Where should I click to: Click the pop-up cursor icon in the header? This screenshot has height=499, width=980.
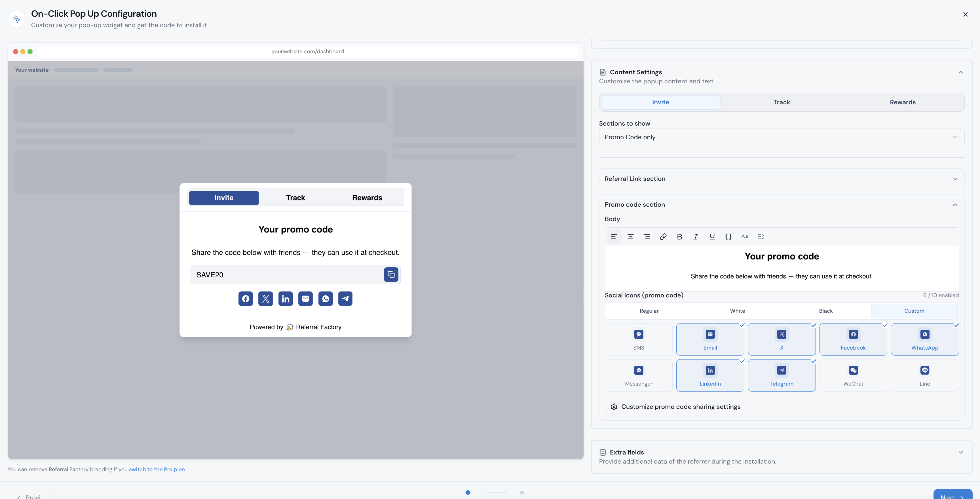tap(17, 19)
